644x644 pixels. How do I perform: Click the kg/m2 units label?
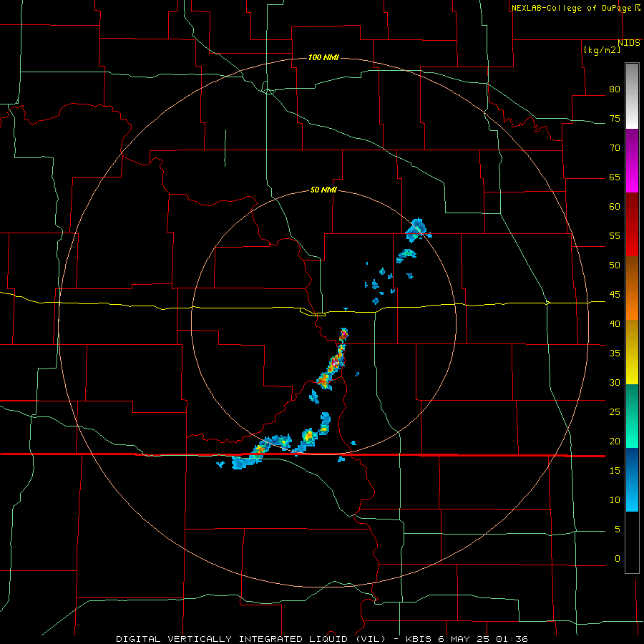(x=602, y=50)
